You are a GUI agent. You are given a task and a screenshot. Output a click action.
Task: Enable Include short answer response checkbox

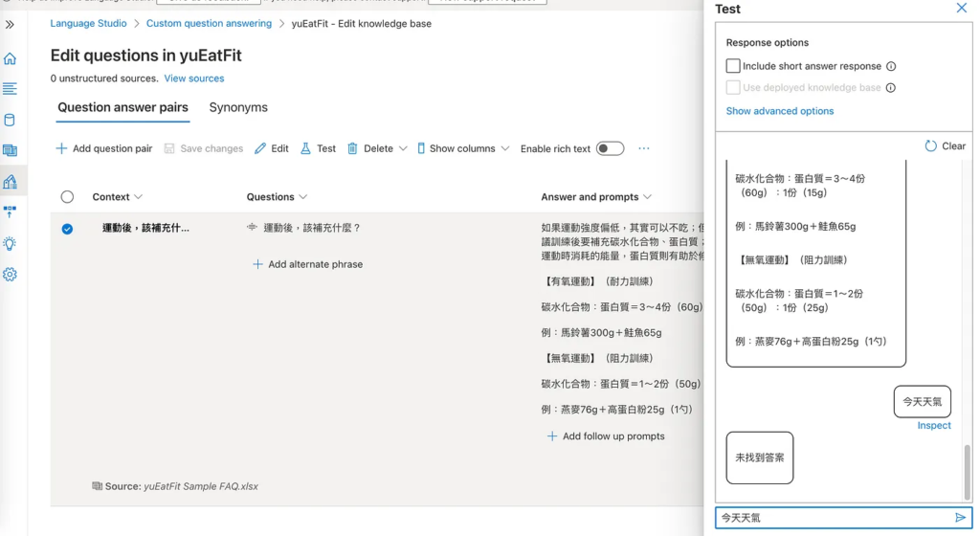point(733,66)
